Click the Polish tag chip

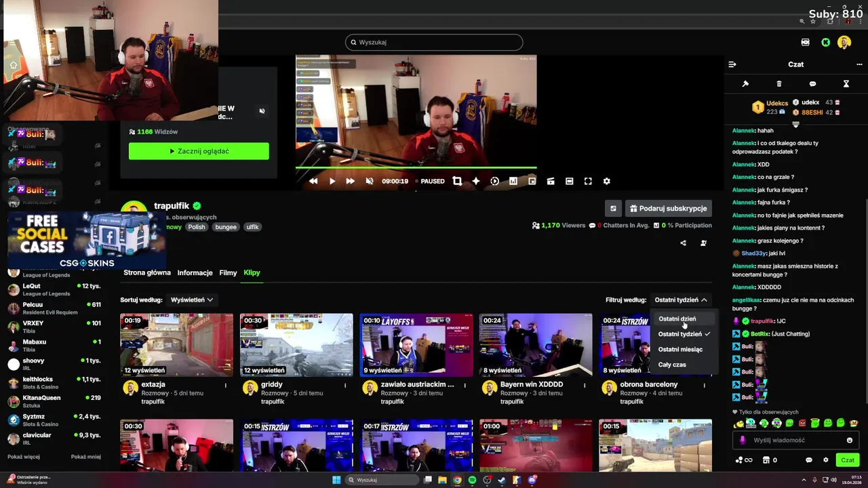[x=197, y=227]
